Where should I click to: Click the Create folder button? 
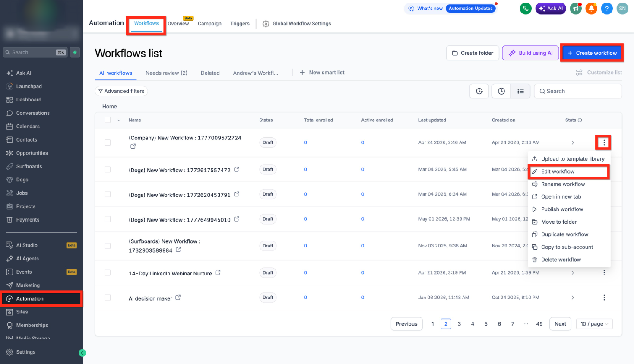472,53
